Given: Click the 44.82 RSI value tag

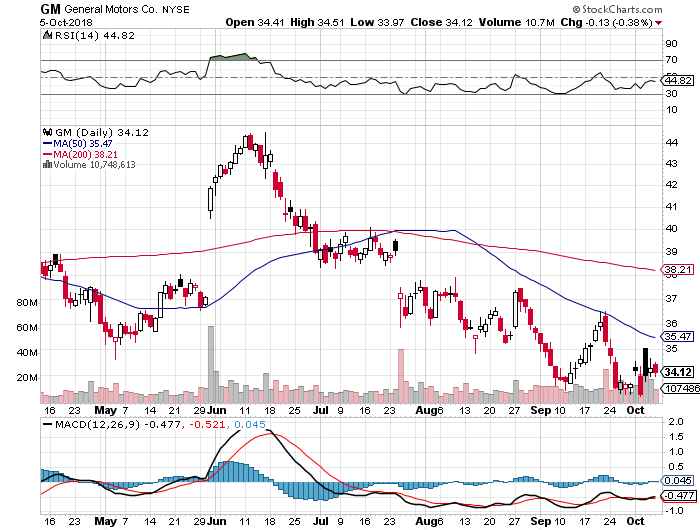Looking at the screenshot, I should click(x=676, y=80).
